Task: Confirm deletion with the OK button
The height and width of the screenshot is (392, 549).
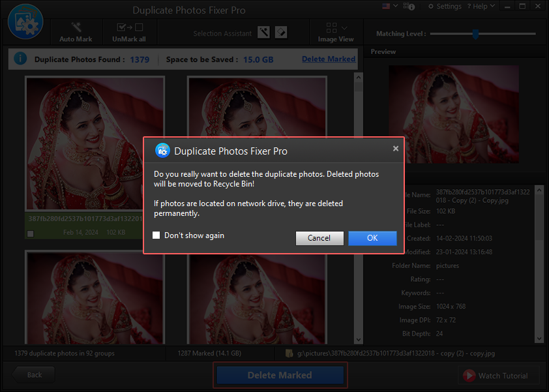Action: pyautogui.click(x=372, y=238)
